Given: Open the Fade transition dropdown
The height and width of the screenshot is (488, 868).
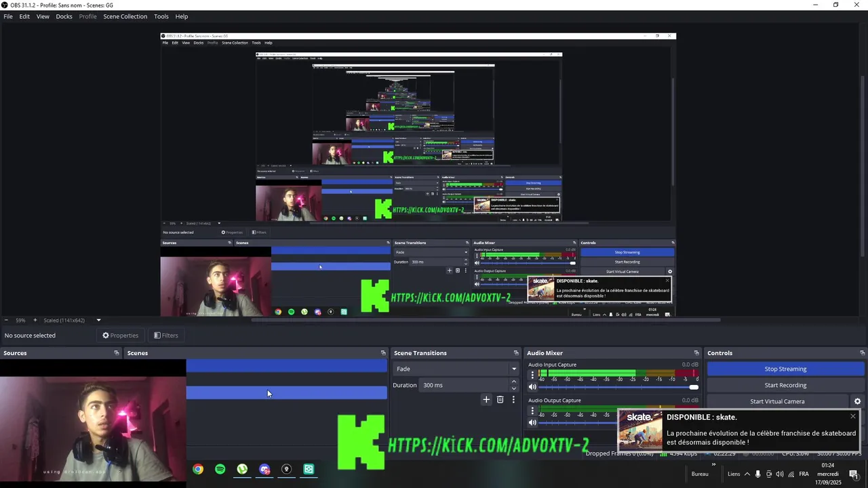Looking at the screenshot, I should (456, 369).
